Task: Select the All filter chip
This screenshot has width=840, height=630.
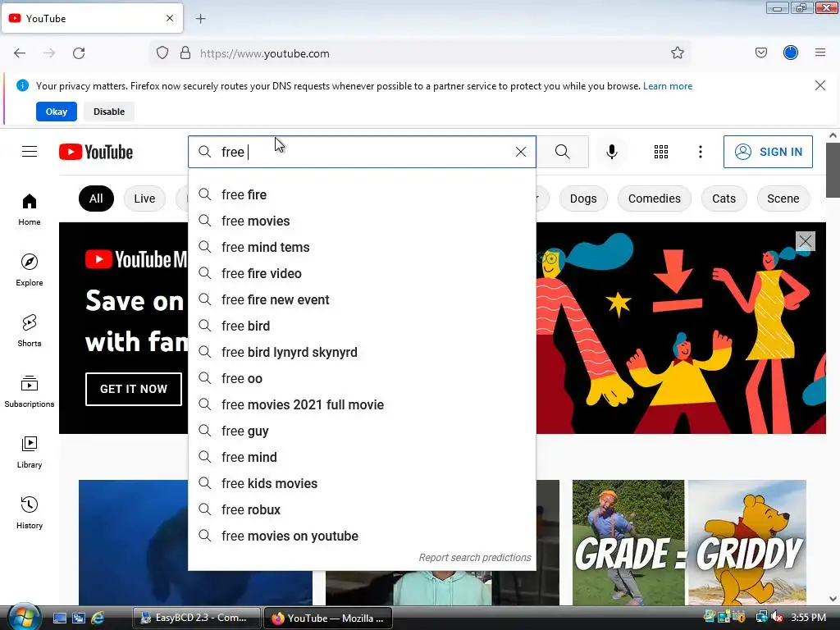Action: (96, 199)
